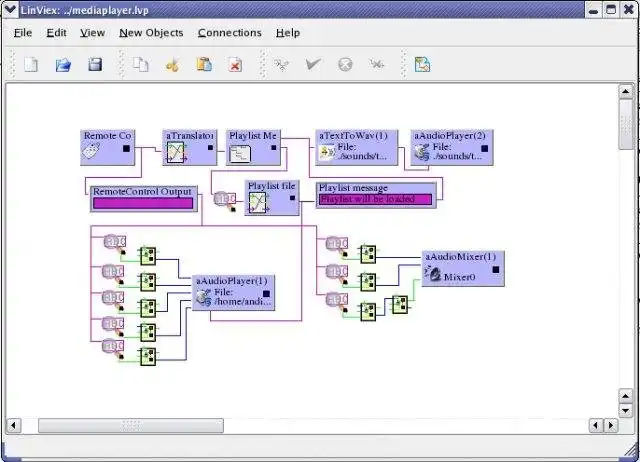The height and width of the screenshot is (462, 640).
Task: Maximize the LinViex window
Action: (611, 9)
